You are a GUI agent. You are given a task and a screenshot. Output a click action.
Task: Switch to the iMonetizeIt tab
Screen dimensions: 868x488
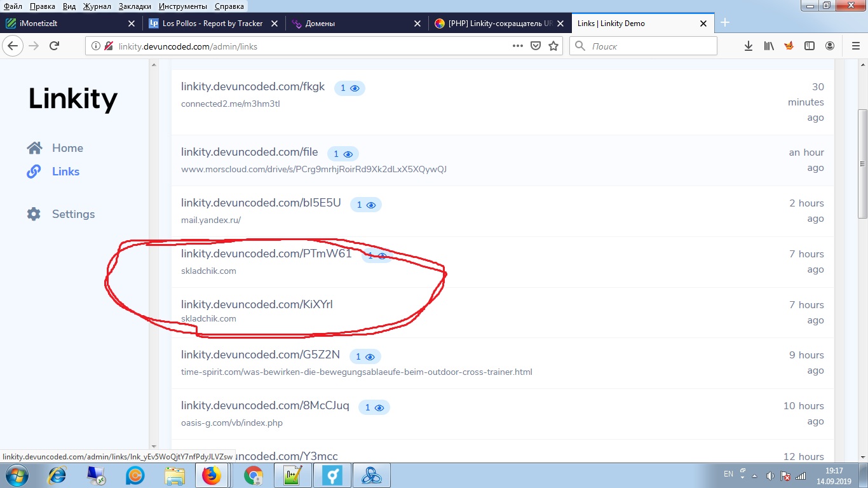point(71,23)
